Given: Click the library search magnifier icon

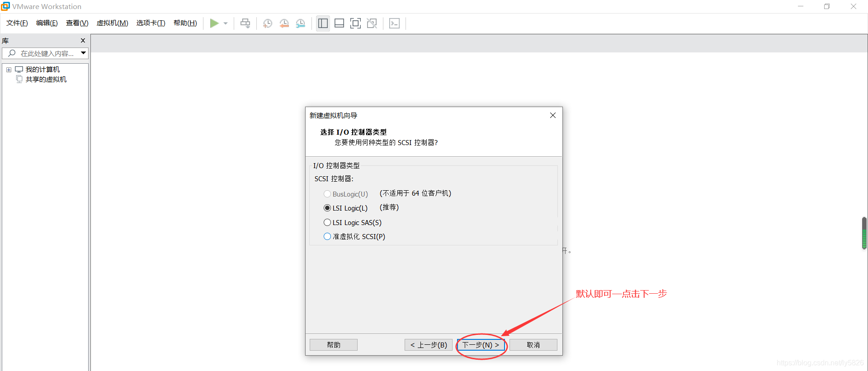Looking at the screenshot, I should pos(12,53).
